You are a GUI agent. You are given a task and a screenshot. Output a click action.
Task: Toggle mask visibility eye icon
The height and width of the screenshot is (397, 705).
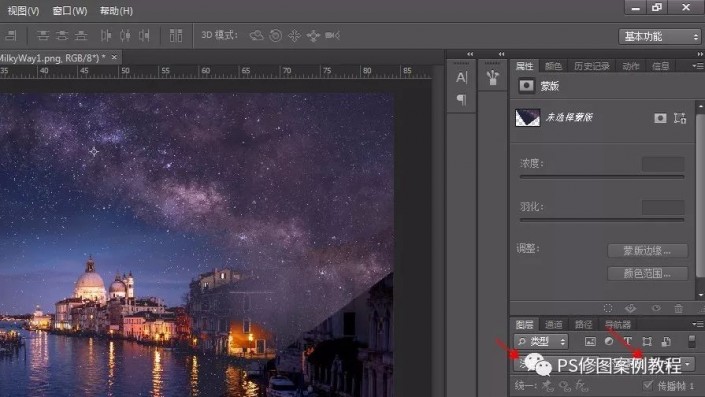[656, 308]
